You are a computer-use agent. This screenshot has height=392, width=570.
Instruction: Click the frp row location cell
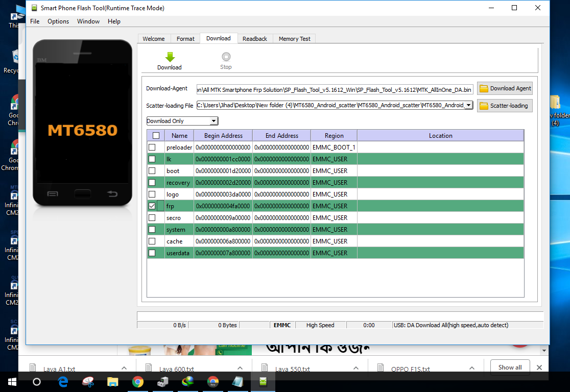pyautogui.click(x=441, y=206)
